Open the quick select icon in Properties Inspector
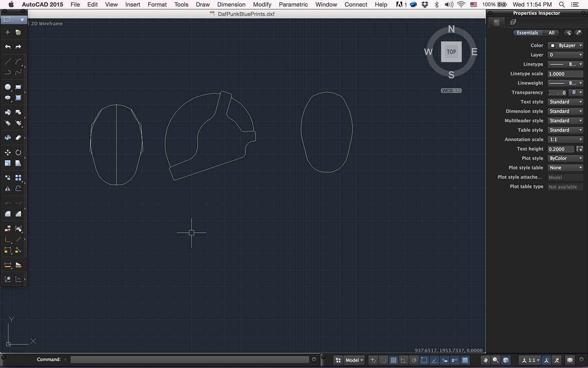 tap(568, 33)
